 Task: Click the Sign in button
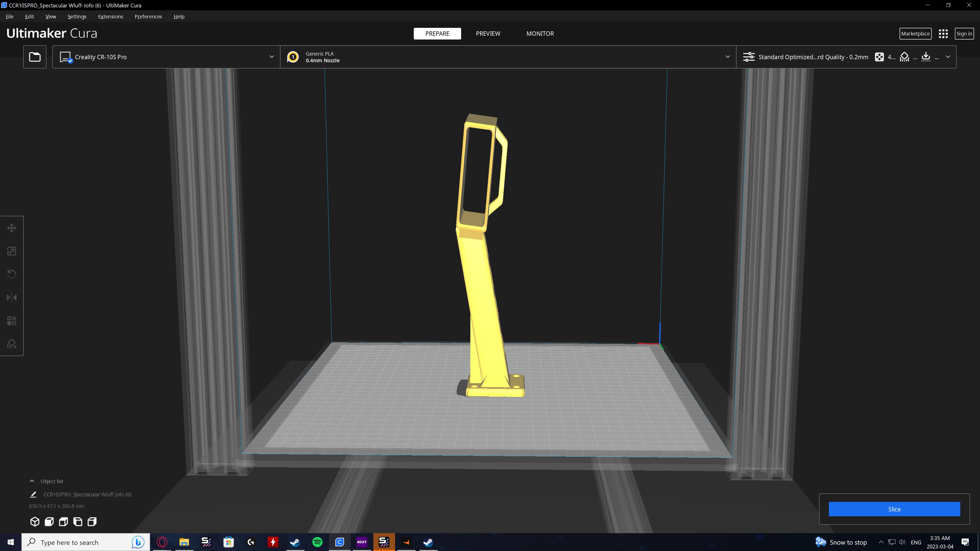click(x=964, y=33)
